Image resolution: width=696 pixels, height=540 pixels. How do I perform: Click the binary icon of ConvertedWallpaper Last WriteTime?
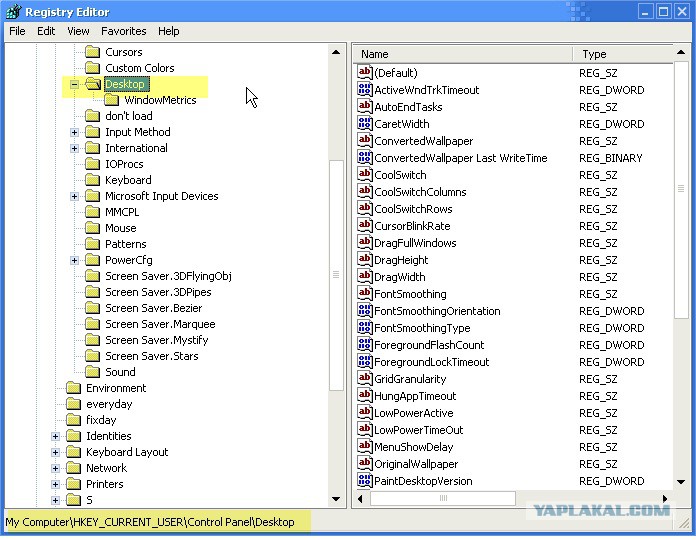coord(364,158)
